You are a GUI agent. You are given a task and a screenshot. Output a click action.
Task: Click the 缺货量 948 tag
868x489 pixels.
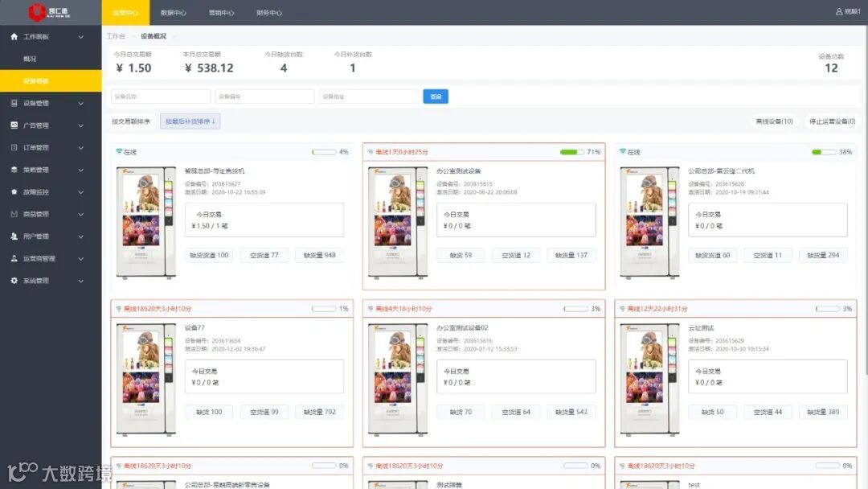click(x=319, y=255)
